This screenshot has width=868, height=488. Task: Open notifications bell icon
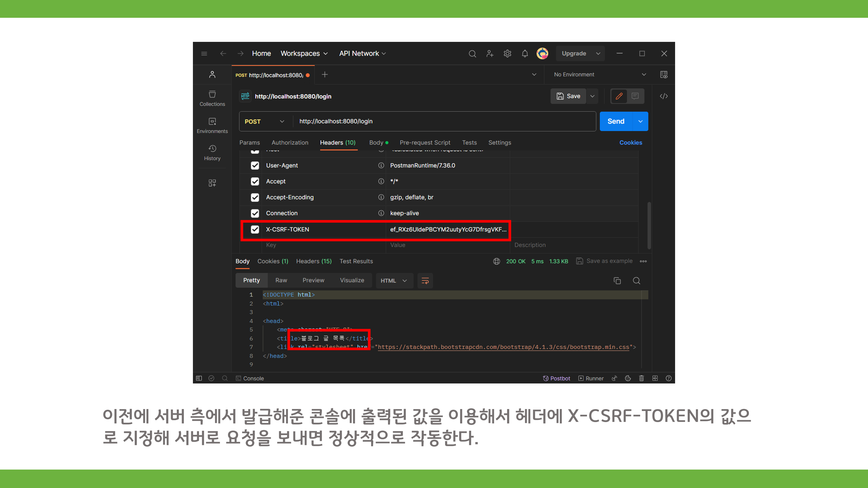tap(525, 54)
